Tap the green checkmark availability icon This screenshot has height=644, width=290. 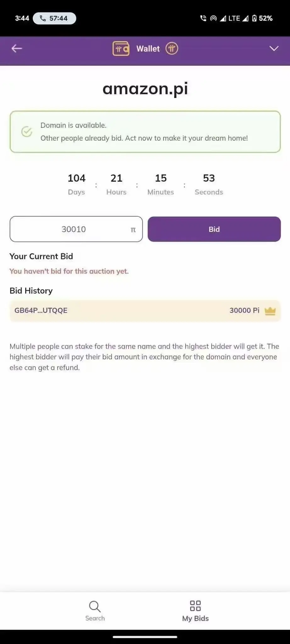pos(27,131)
